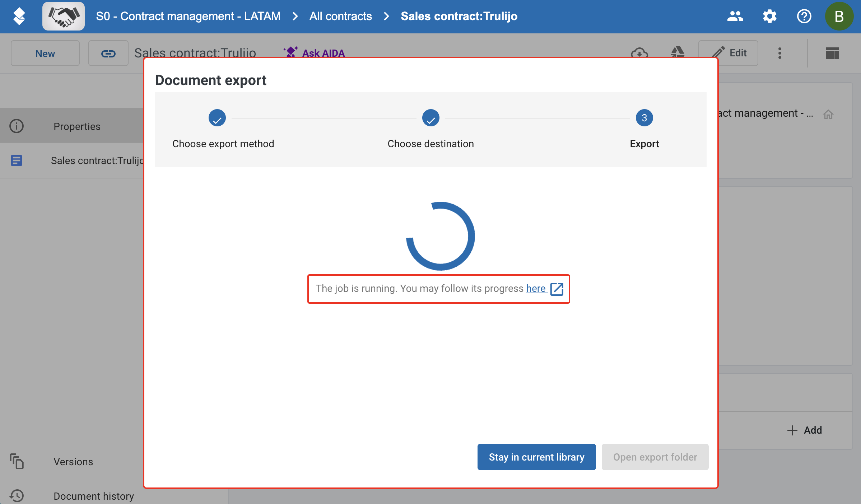Image resolution: width=861 pixels, height=504 pixels.
Task: Select Sales contract:Trulijo sidebar item
Action: pos(72,160)
